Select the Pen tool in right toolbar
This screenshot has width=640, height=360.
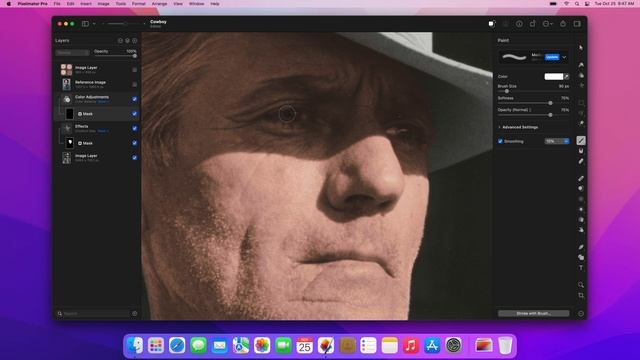click(581, 247)
